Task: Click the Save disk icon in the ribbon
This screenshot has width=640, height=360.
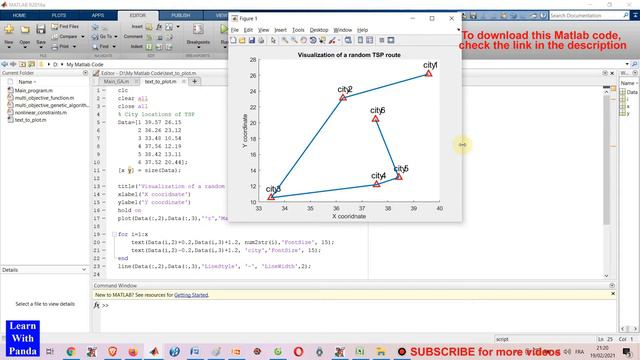Action: tap(40, 29)
